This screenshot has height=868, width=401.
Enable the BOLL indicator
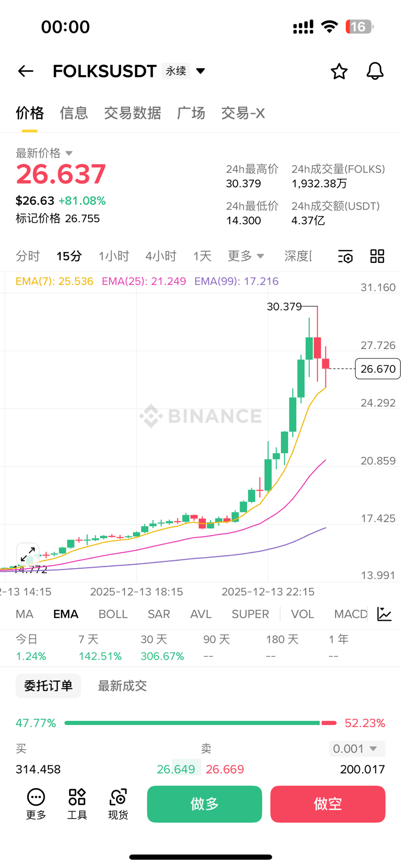pyautogui.click(x=113, y=614)
